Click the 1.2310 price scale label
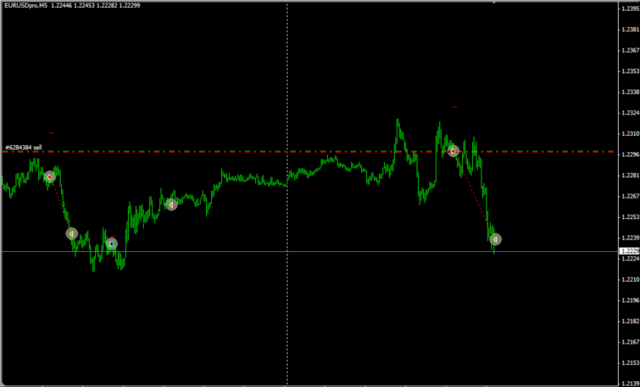Image resolution: width=640 pixels, height=387 pixels. point(630,133)
